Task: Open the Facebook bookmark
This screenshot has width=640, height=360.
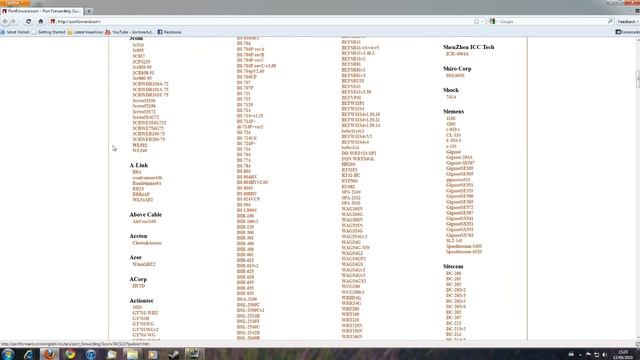Action: [169, 32]
